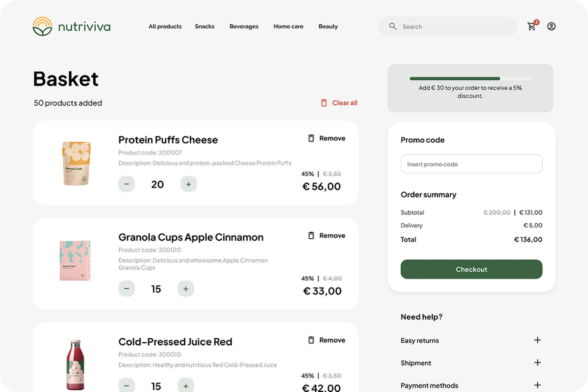The width and height of the screenshot is (588, 392).
Task: Click the nutriviva logo
Action: [72, 26]
